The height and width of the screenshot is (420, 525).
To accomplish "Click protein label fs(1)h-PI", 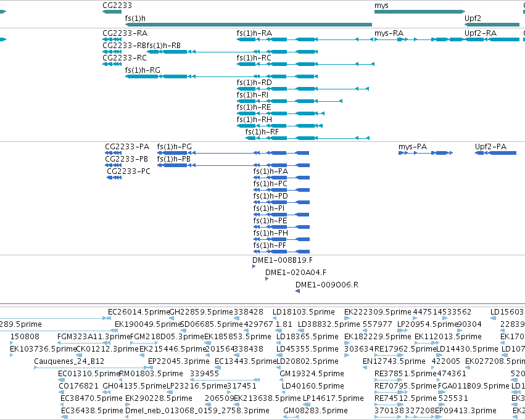I will pos(269,208).
